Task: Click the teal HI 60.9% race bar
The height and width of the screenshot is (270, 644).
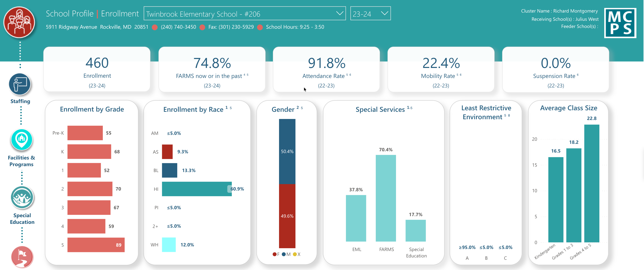Action: [x=197, y=189]
